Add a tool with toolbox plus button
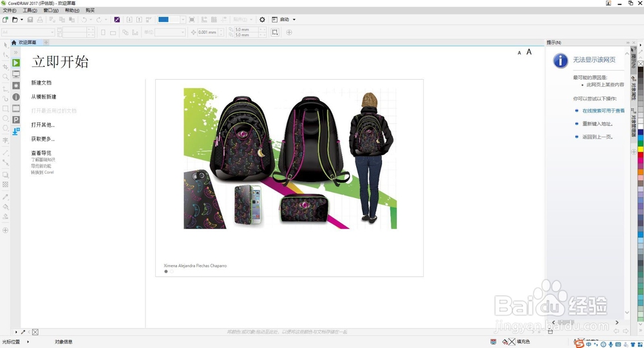Viewport: 644px width, 348px height. [x=5, y=230]
